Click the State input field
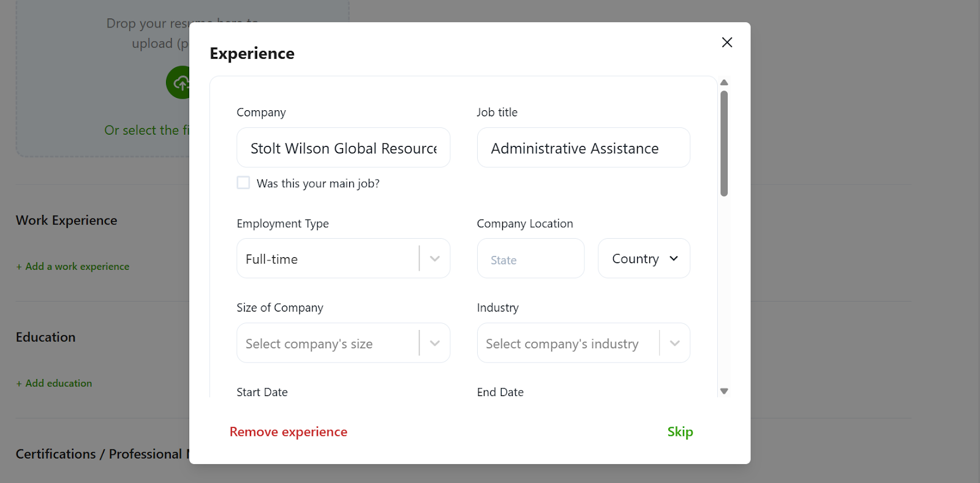Screen dimensions: 980x483 click(x=530, y=260)
